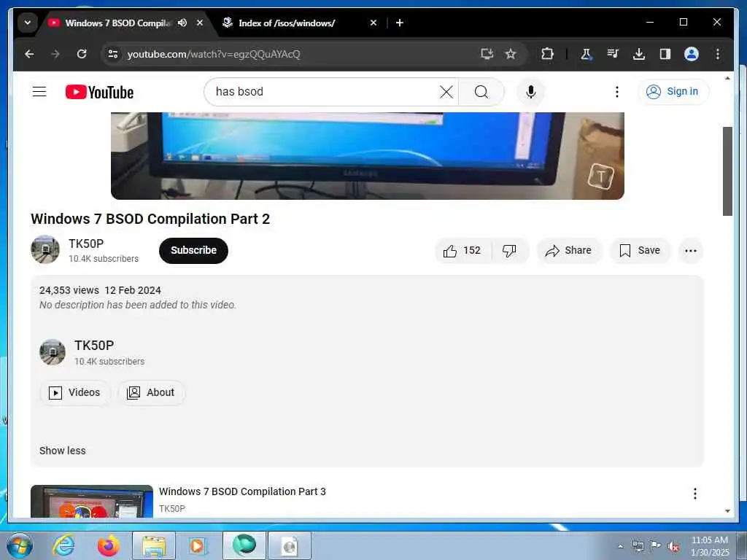
Task: Show hidden system tray icons
Action: 620,546
